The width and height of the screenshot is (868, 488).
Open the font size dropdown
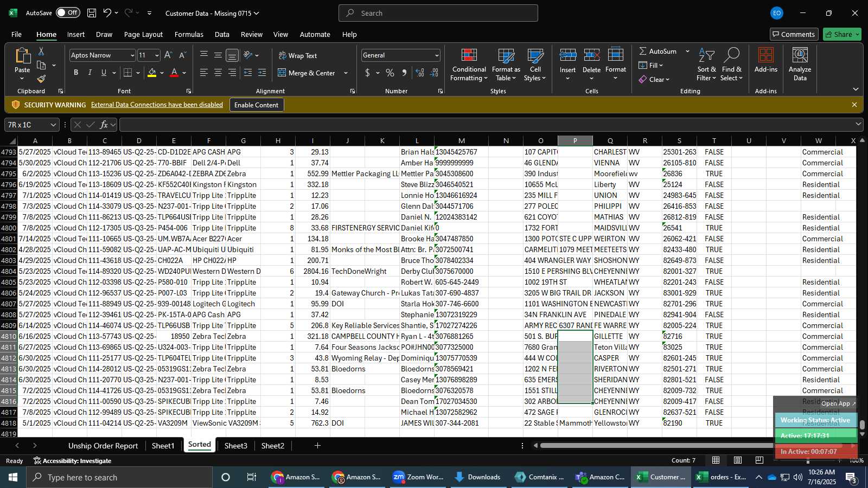pos(157,55)
